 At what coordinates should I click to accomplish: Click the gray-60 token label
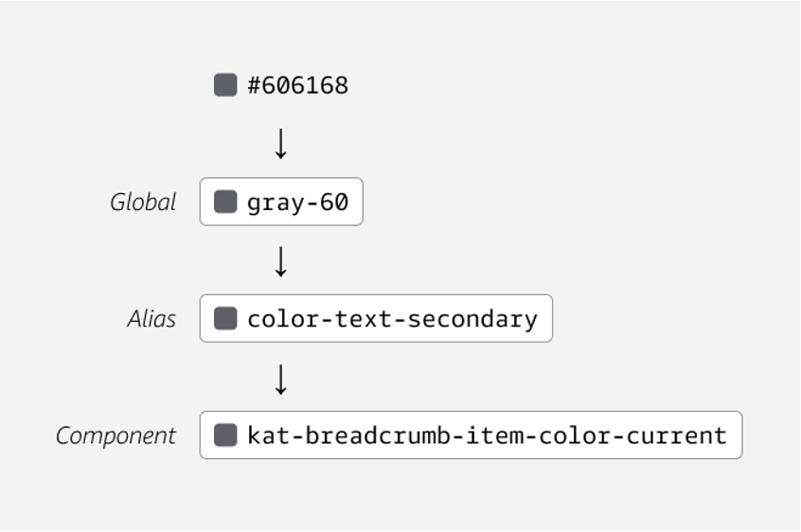coord(298,203)
